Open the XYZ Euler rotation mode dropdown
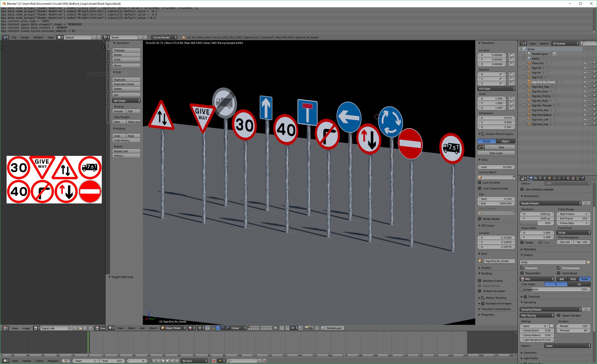This screenshot has width=597, height=364. 496,89
